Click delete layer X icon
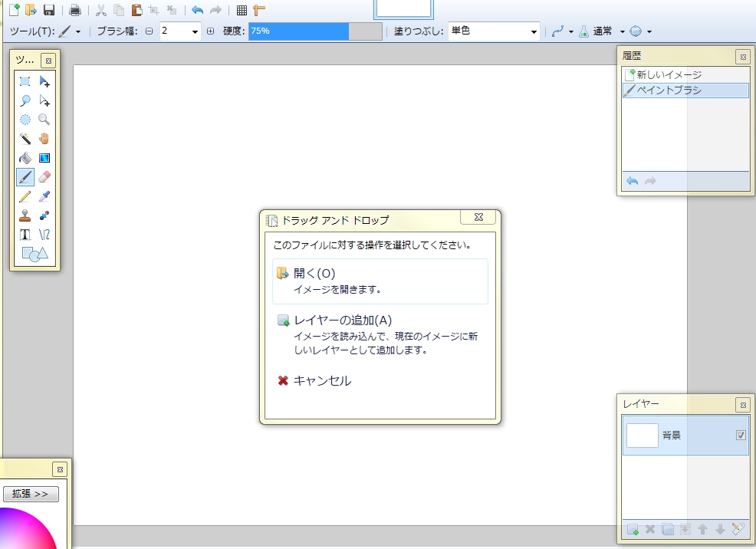Image resolution: width=756 pixels, height=549 pixels. point(650,529)
